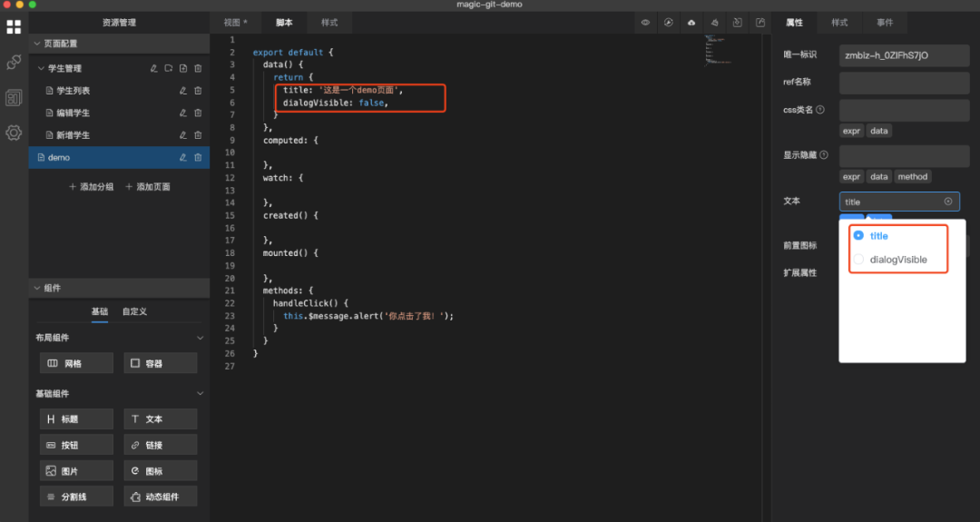Open the 属性 properties tab
The height and width of the screenshot is (522, 980).
pyautogui.click(x=794, y=23)
